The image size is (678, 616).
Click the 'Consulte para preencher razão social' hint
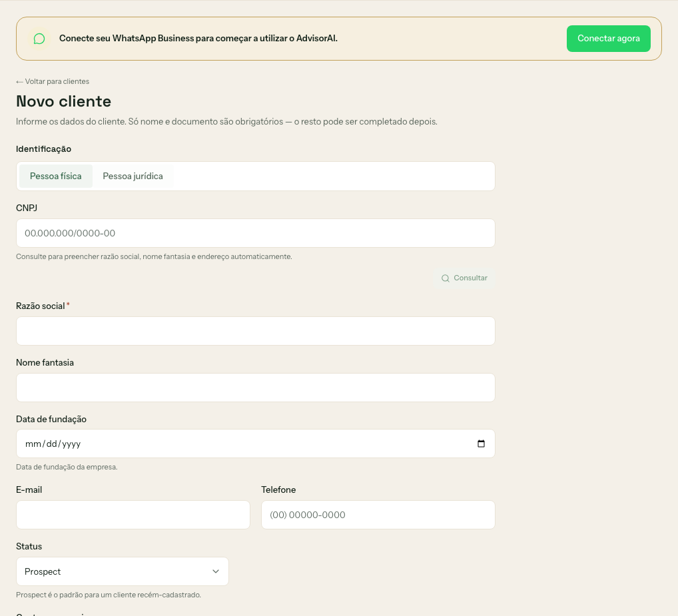tap(154, 257)
